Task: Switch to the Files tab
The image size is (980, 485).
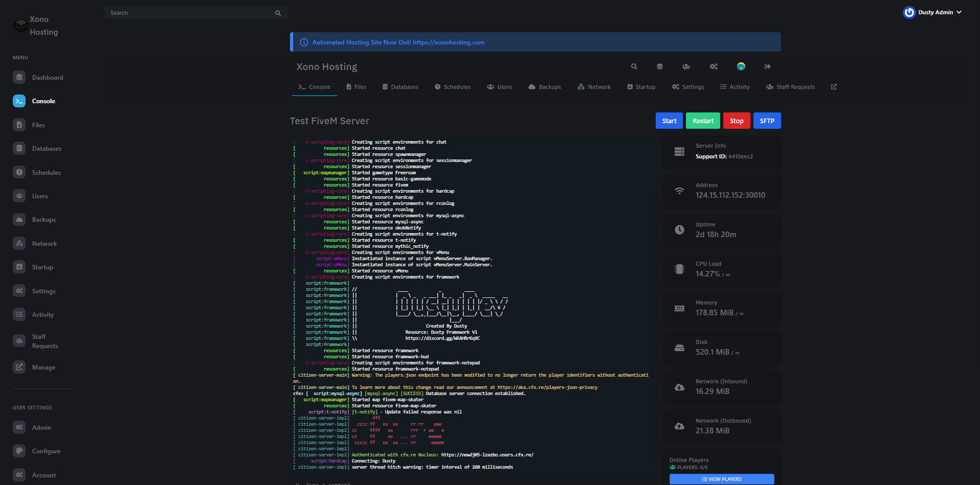Action: [x=356, y=87]
